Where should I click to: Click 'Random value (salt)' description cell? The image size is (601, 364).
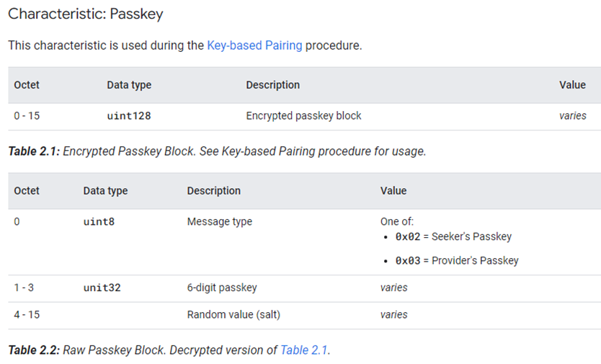(233, 314)
